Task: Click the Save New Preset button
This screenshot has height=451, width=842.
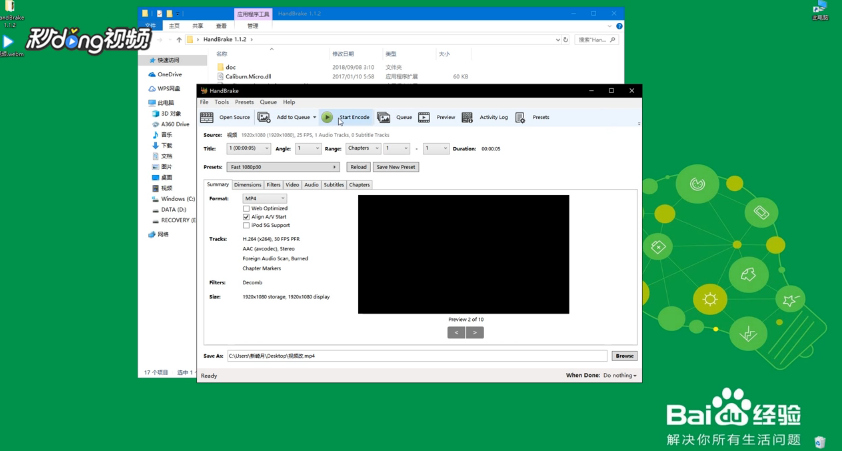Action: tap(396, 167)
